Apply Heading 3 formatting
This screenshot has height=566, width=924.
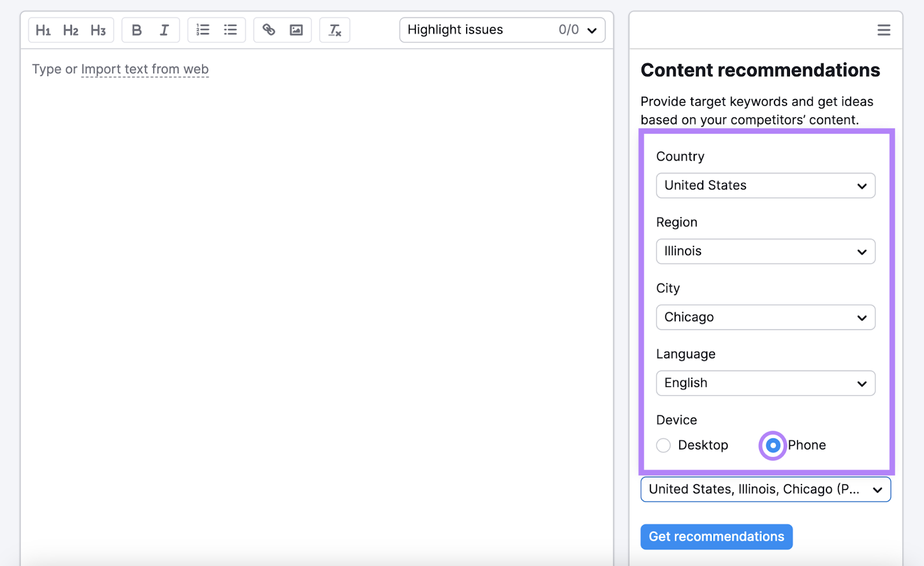click(x=98, y=30)
